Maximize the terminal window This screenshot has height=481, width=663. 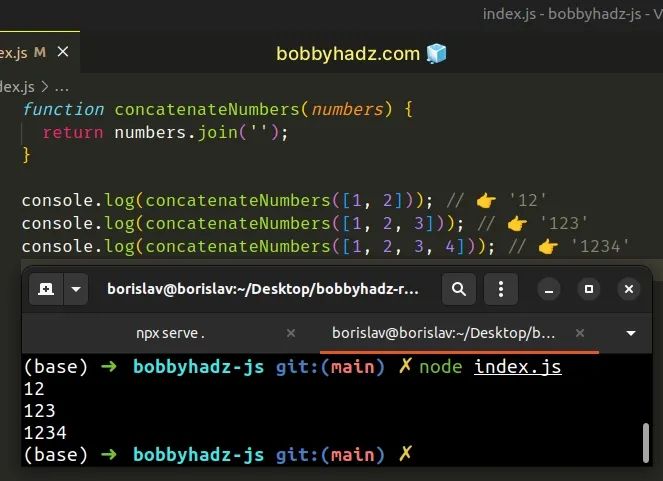[589, 290]
